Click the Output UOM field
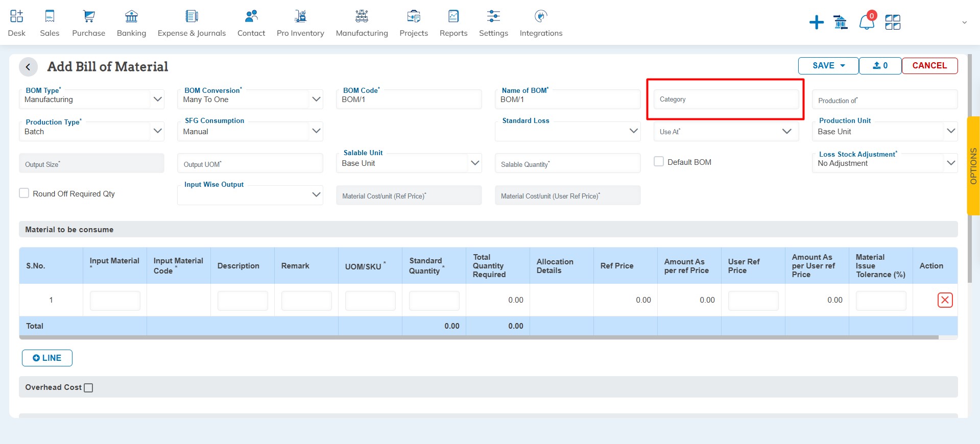The width and height of the screenshot is (980, 444). (250, 163)
